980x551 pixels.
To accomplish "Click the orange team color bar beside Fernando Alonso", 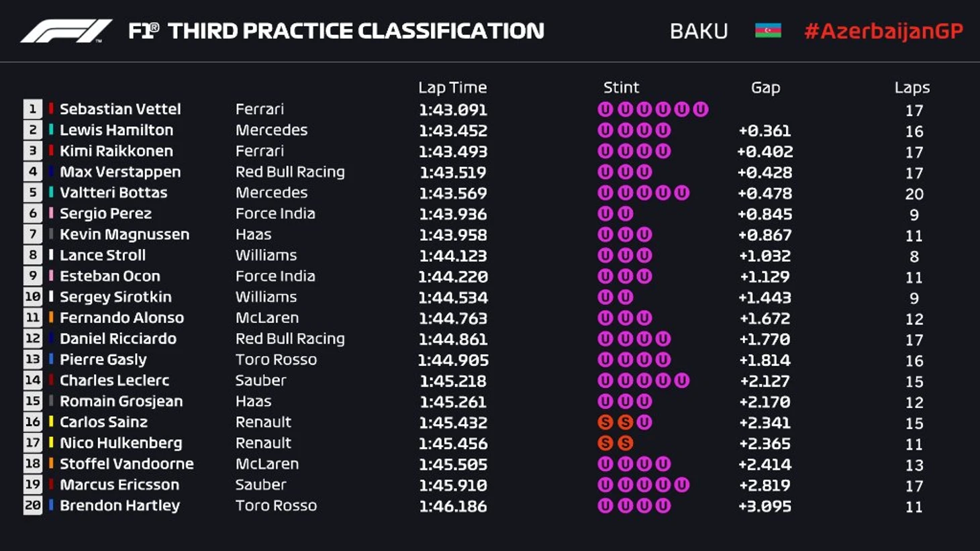I will 51,317.
